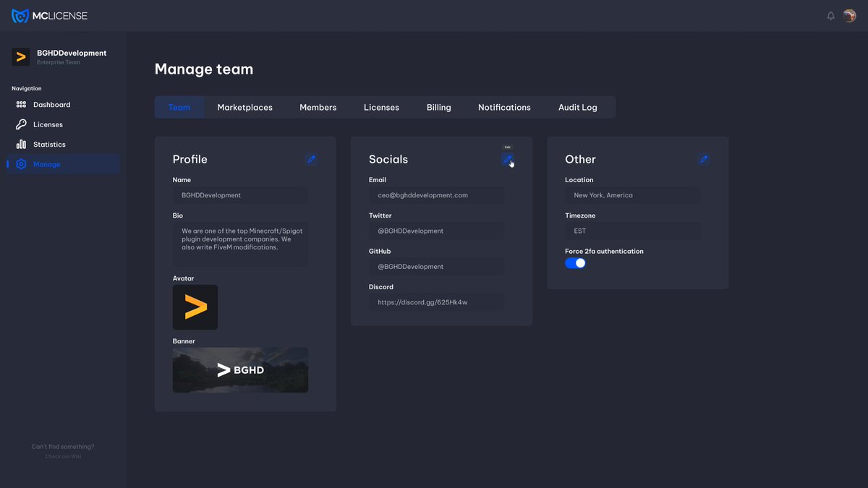Click the MCLicense logo
This screenshot has height=488, width=868.
click(x=49, y=15)
